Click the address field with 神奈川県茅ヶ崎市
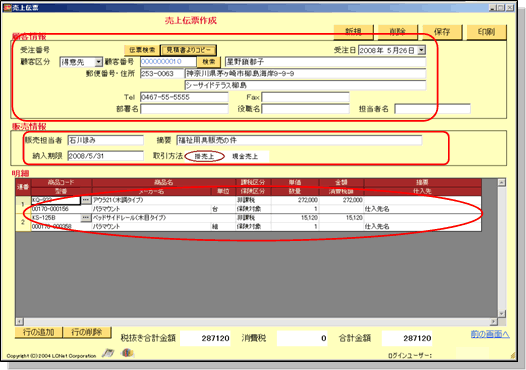526x370 pixels. pyautogui.click(x=305, y=73)
